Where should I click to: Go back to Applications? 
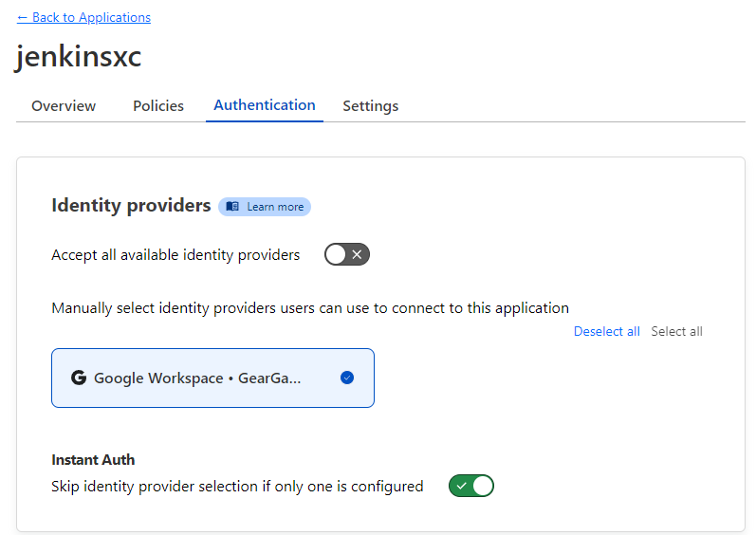(x=83, y=17)
